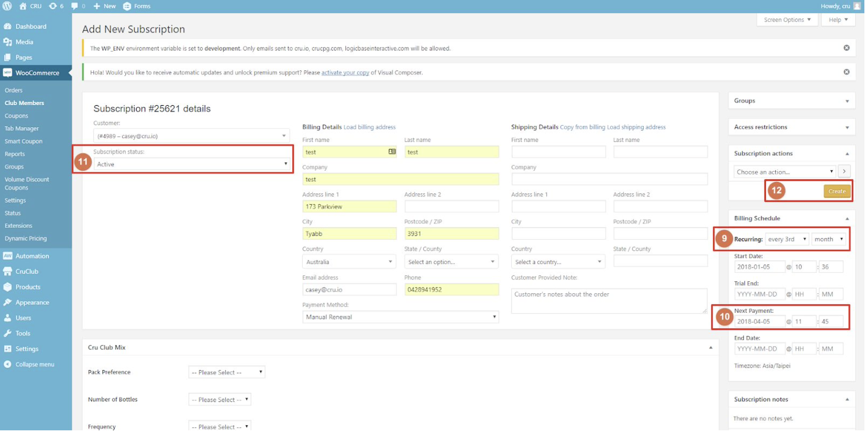
Task: Click the autofill icon in First name
Action: [392, 152]
